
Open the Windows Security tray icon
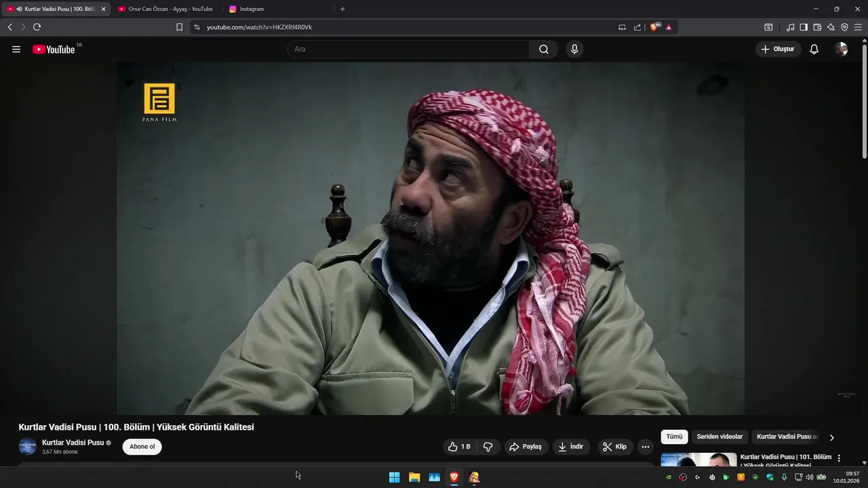coord(770,477)
